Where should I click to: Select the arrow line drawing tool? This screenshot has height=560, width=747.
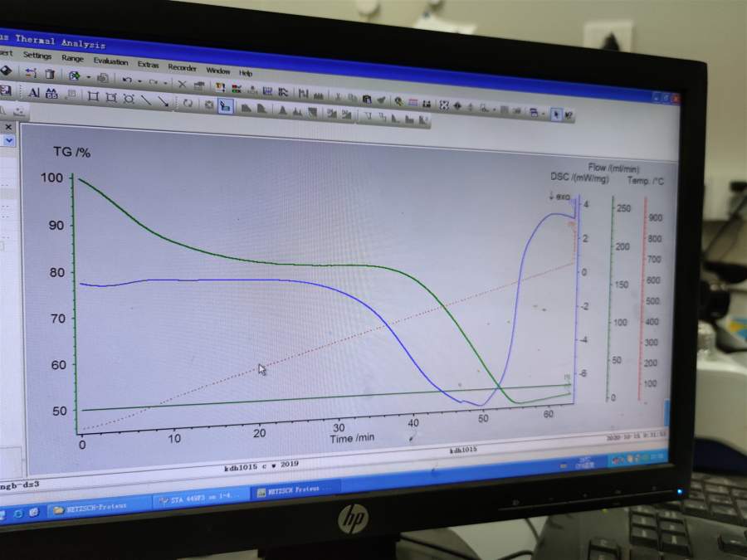point(164,102)
